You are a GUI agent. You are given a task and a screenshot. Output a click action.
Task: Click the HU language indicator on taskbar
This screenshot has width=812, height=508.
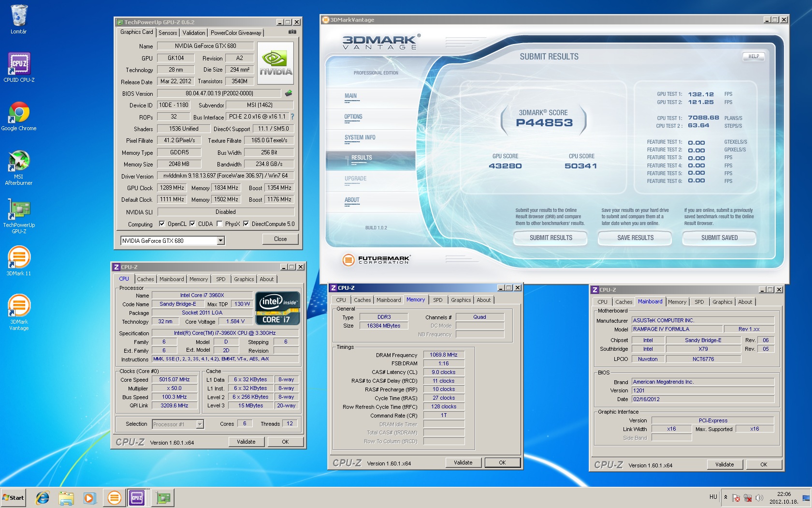[713, 497]
